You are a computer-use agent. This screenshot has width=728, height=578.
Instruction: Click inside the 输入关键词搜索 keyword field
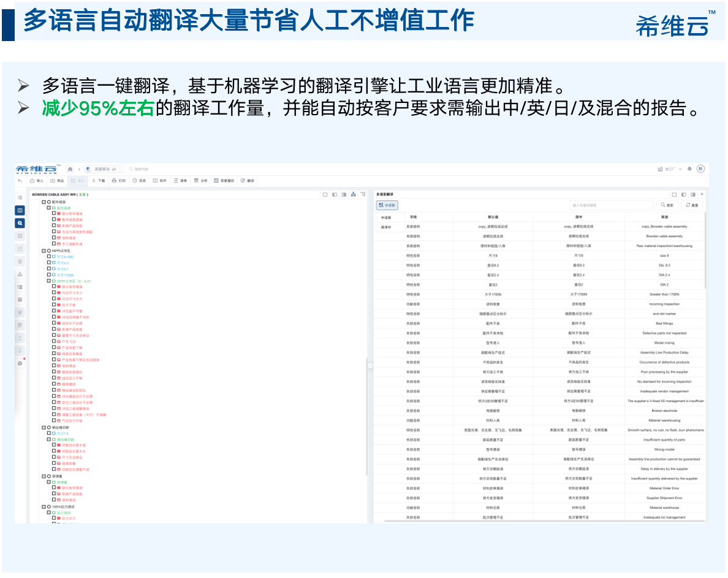point(613,206)
